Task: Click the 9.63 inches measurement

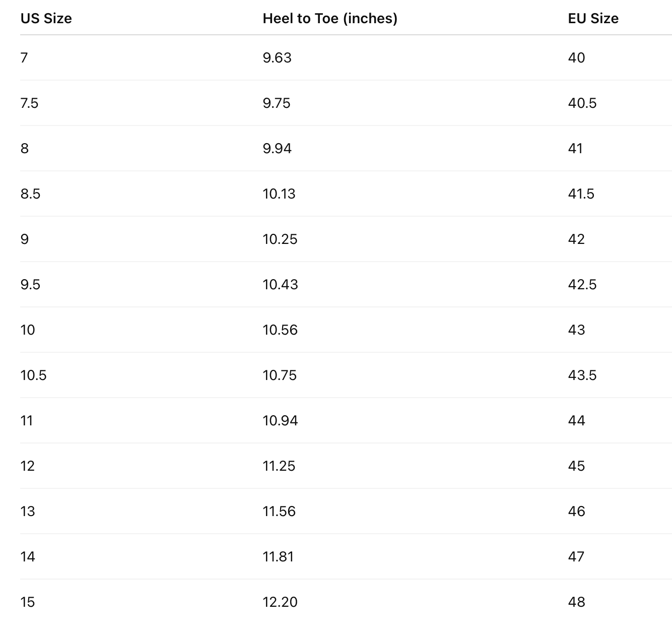Action: [277, 58]
